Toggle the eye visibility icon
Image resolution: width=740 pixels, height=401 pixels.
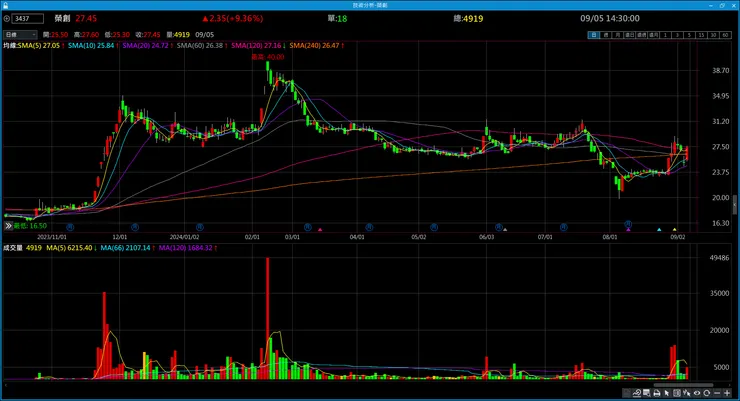697,393
